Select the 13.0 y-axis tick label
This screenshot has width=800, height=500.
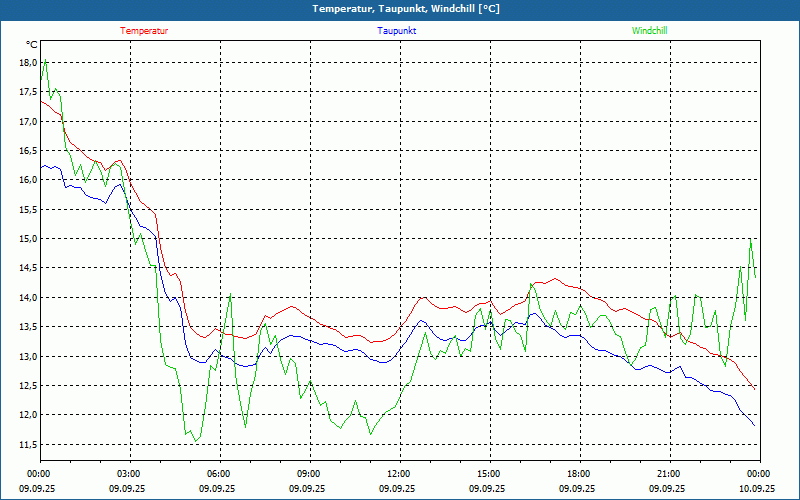28,356
